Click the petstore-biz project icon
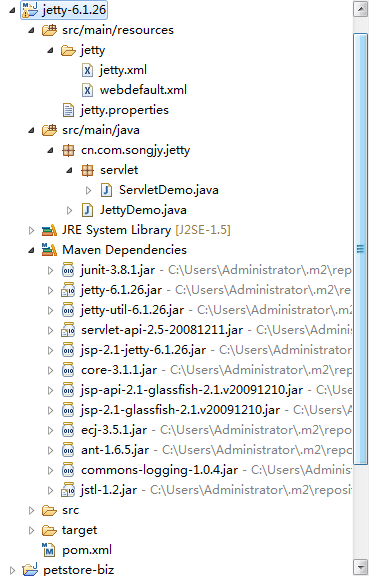Viewport: 369px width, 576px height. click(x=30, y=569)
